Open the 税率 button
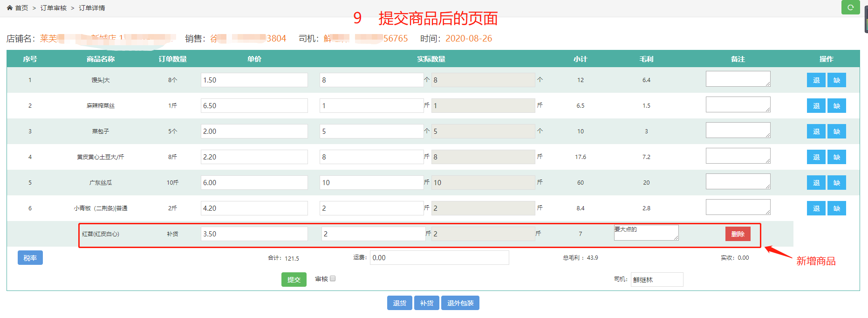 click(x=30, y=258)
